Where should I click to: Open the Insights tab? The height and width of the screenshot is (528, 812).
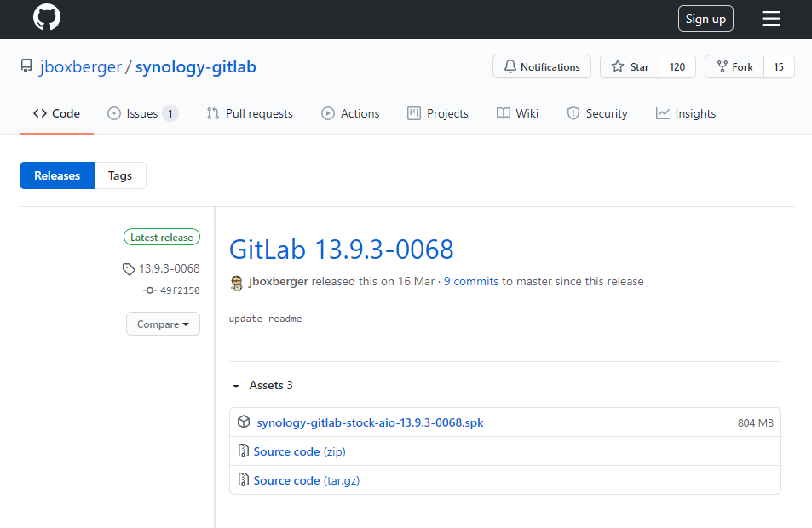(686, 113)
